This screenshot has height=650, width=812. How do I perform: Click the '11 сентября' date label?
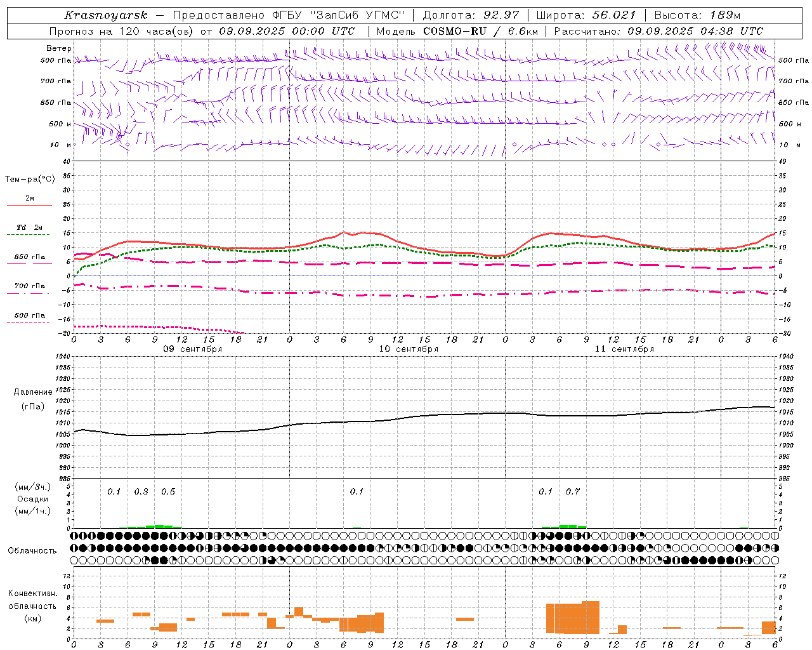(624, 349)
